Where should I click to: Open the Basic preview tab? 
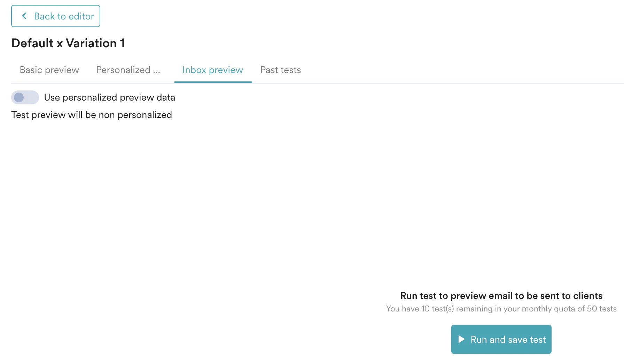coord(49,70)
